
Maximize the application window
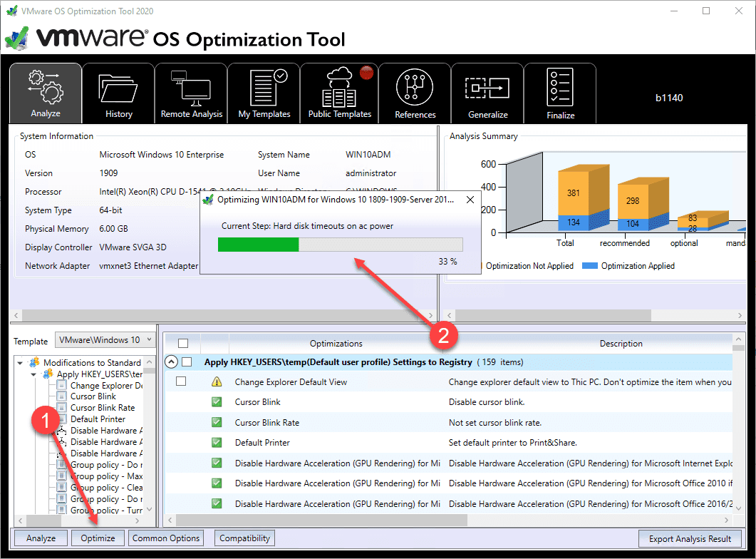[x=706, y=11]
